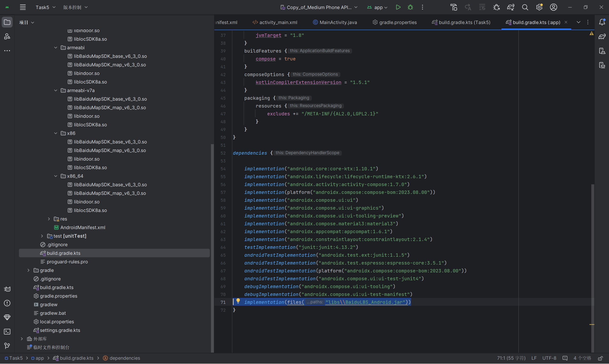Click the Debug app bug icon
The height and width of the screenshot is (364, 609).
coord(410,7)
